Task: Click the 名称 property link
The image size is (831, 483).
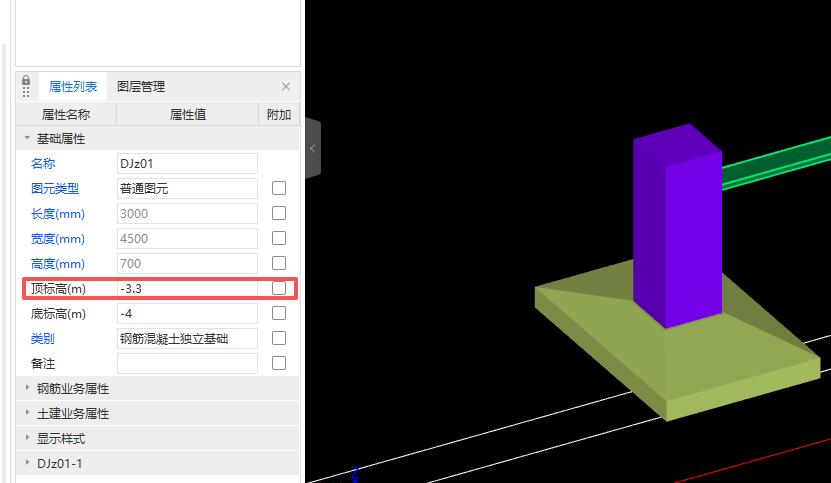Action: pos(43,163)
